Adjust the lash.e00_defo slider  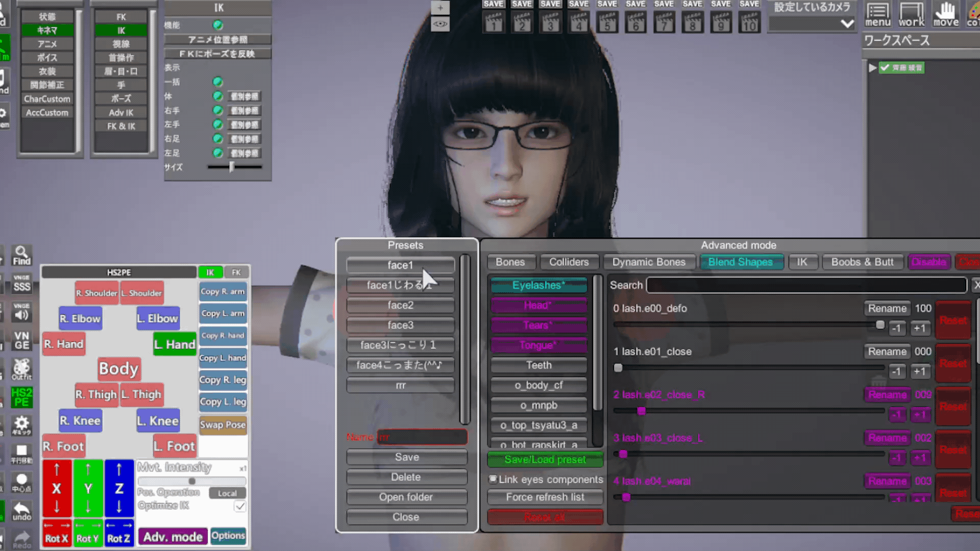click(x=879, y=325)
